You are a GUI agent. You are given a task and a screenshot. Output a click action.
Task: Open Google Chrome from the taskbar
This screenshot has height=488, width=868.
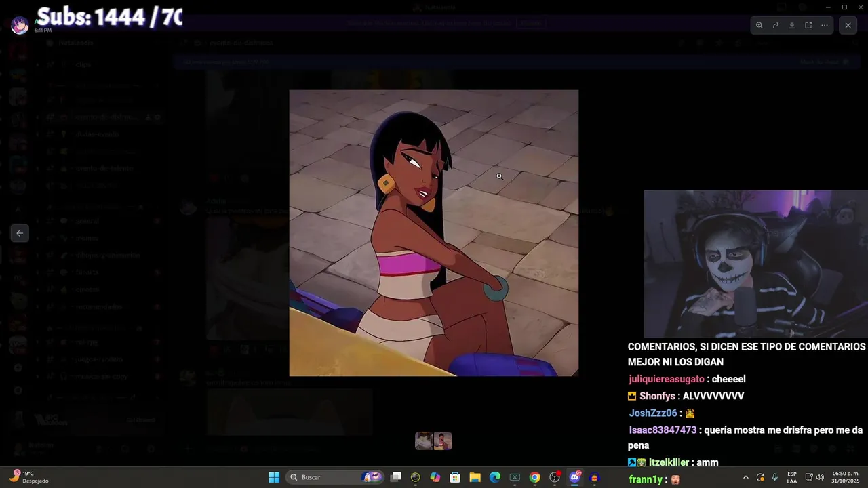pyautogui.click(x=535, y=477)
